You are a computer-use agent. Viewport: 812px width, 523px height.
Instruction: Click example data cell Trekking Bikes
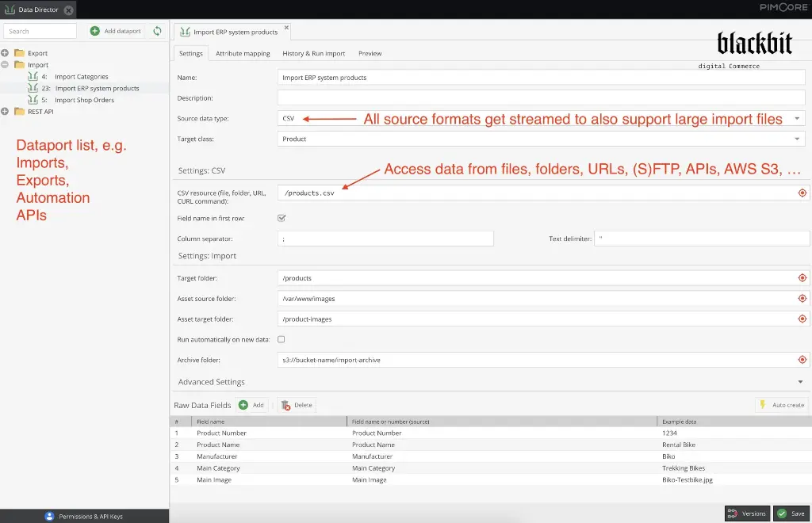pyautogui.click(x=684, y=468)
